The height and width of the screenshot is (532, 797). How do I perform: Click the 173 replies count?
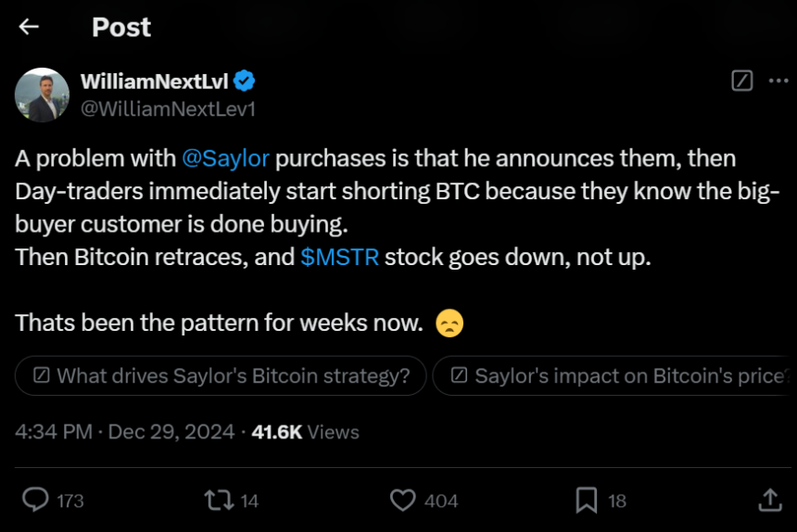pyautogui.click(x=70, y=501)
